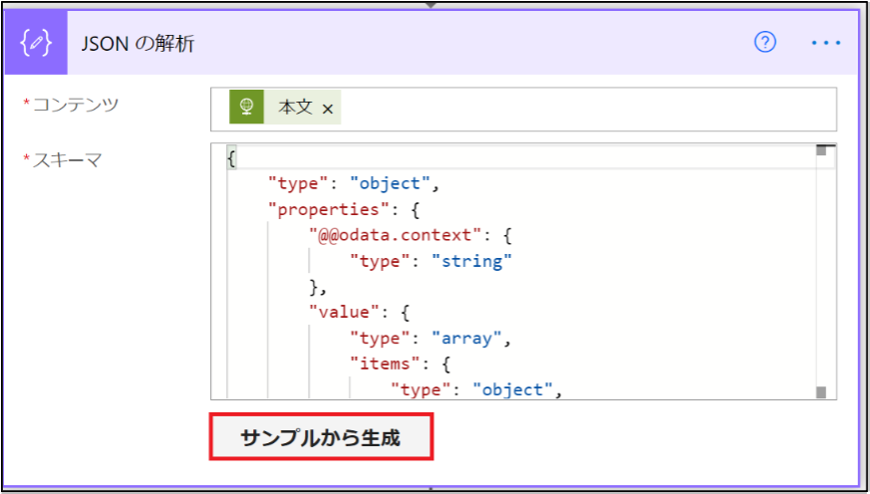Click the empty area of the コンテンツ field

pyautogui.click(x=588, y=109)
